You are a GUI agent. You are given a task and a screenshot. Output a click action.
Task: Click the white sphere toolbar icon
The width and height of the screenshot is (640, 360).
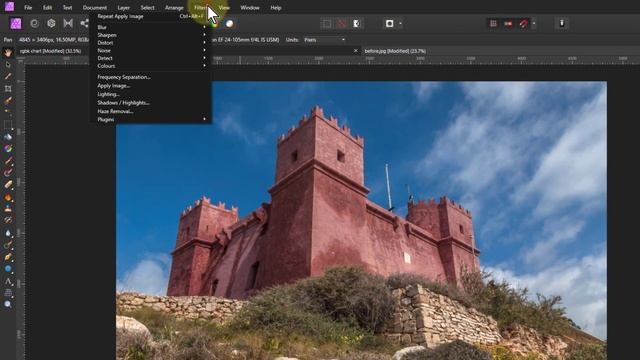coord(229,24)
